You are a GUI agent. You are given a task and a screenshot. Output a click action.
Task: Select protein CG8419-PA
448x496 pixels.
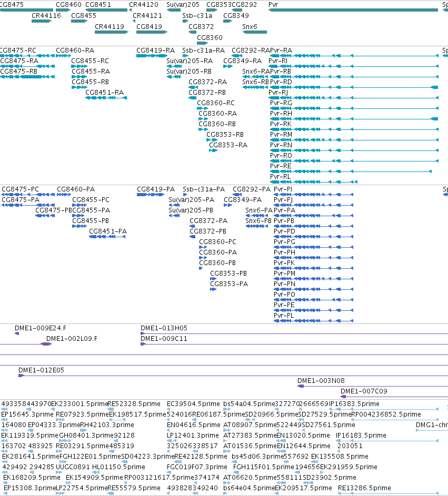coord(151,195)
